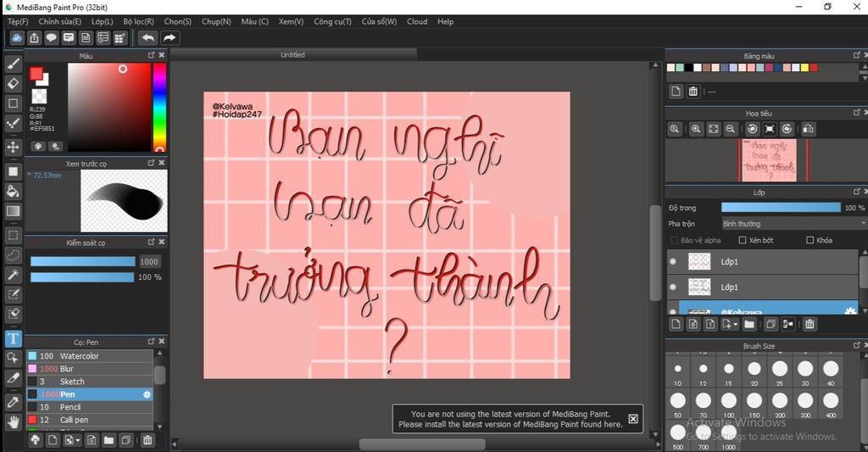Click the Undo arrow in toolbar
This screenshot has width=868, height=452.
147,37
